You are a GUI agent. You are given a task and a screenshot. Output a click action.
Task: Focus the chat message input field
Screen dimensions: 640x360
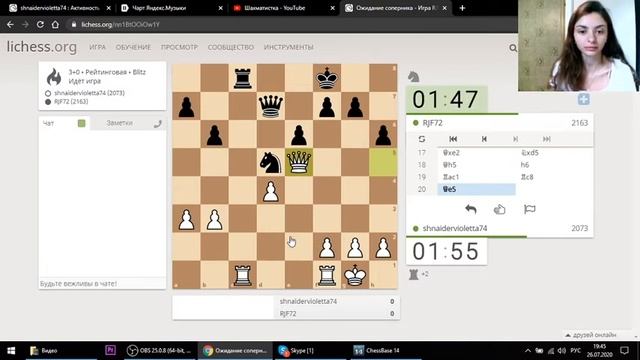102,283
